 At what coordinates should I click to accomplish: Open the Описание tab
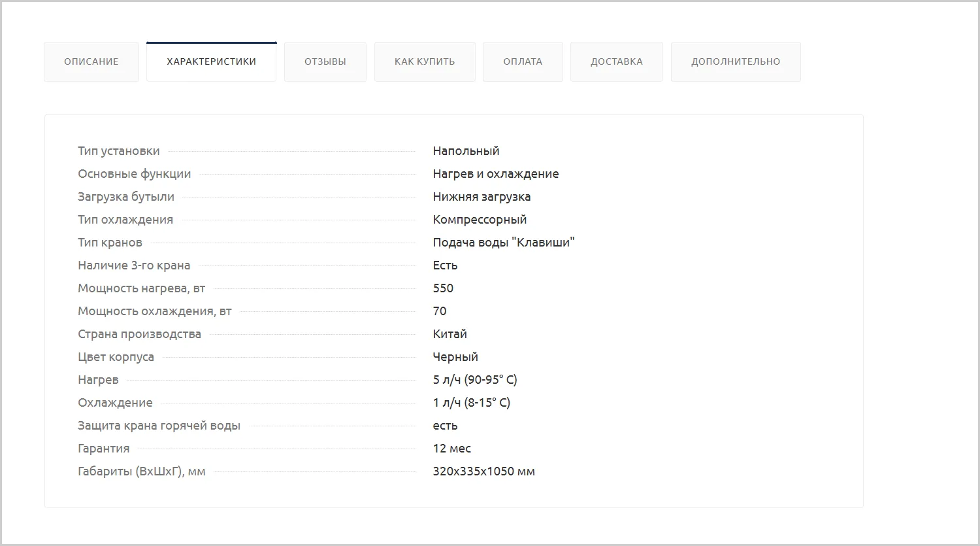pyautogui.click(x=91, y=61)
